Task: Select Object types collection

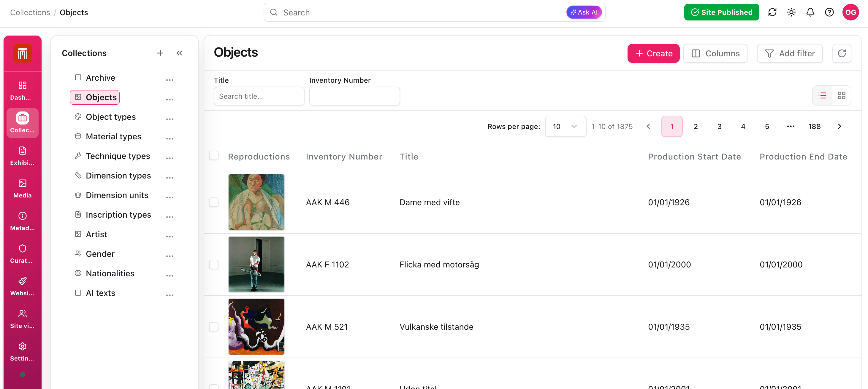Action: pyautogui.click(x=105, y=117)
